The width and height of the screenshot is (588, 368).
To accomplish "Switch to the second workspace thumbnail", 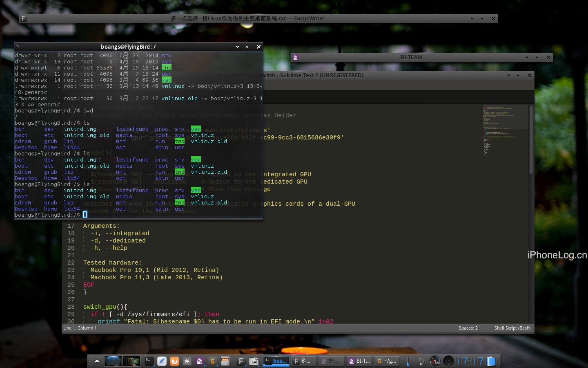I will click(x=131, y=361).
